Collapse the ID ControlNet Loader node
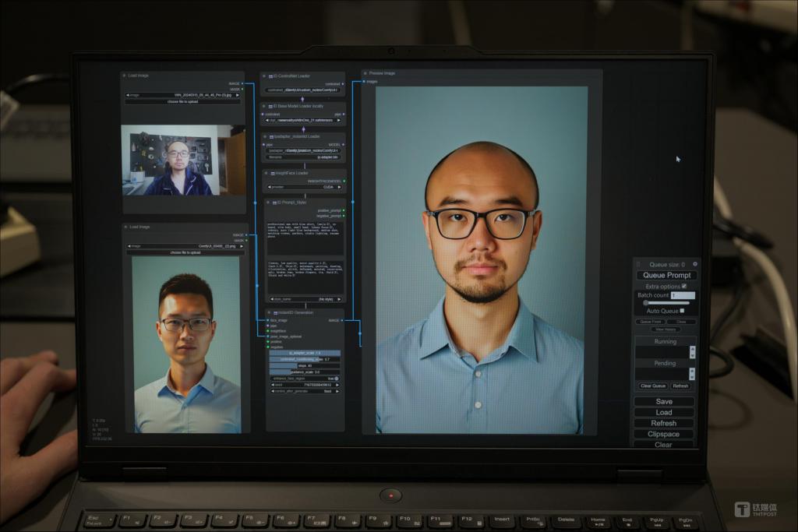This screenshot has height=532, width=798. click(x=263, y=76)
